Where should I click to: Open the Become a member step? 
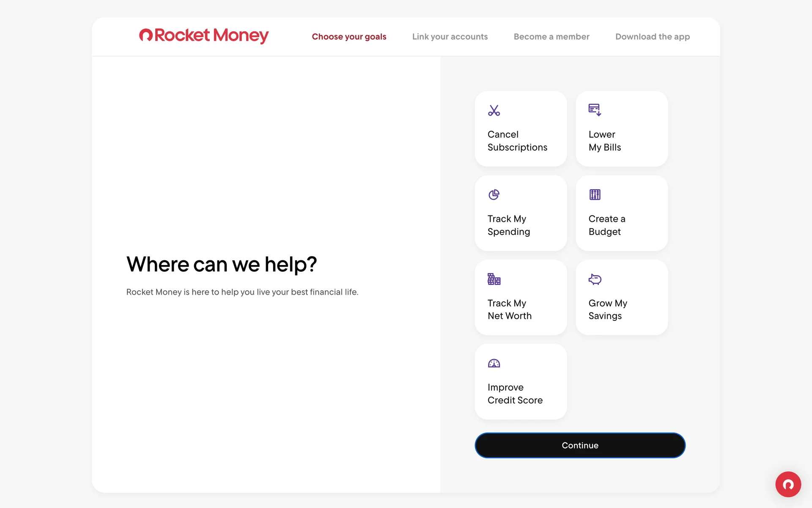(551, 37)
